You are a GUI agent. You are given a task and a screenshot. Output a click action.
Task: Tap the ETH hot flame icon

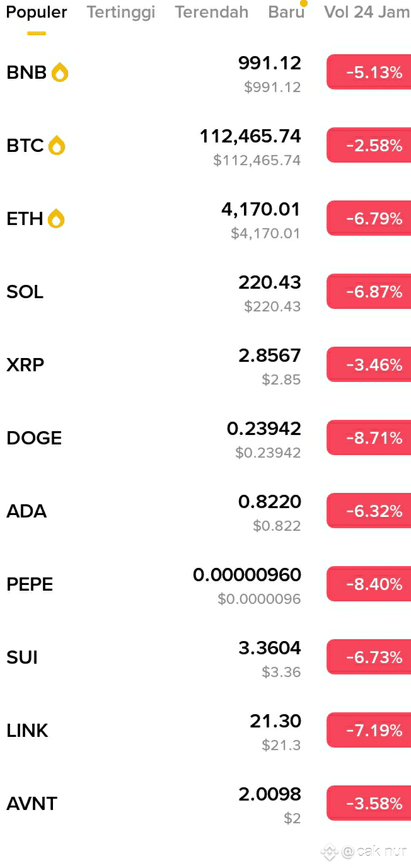coord(56,219)
